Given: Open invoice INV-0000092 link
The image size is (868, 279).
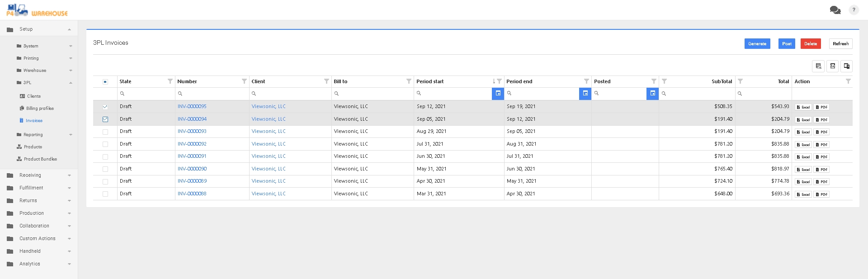Looking at the screenshot, I should [x=192, y=144].
